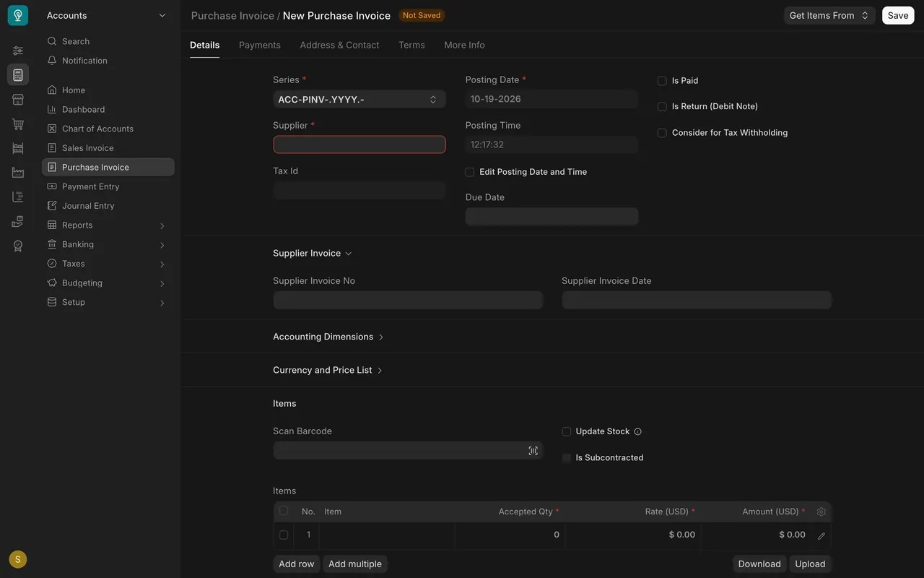Open the More Info tab
924x578 pixels.
pyautogui.click(x=464, y=45)
